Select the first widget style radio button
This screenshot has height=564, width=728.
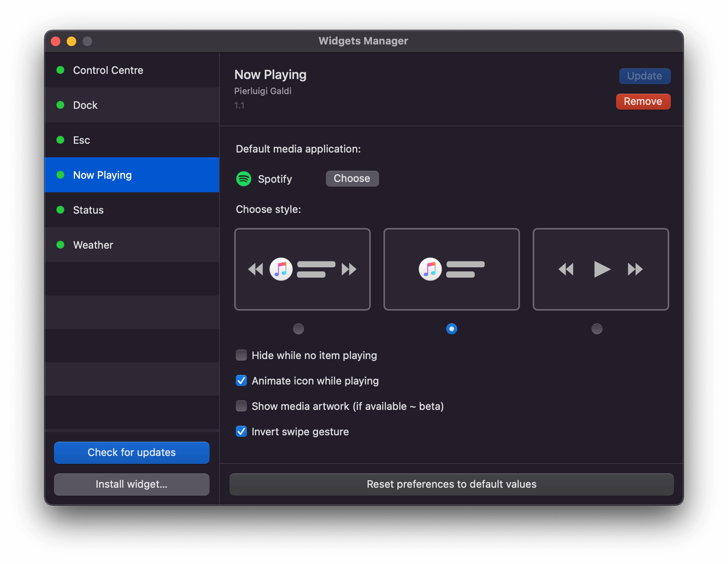coord(299,328)
